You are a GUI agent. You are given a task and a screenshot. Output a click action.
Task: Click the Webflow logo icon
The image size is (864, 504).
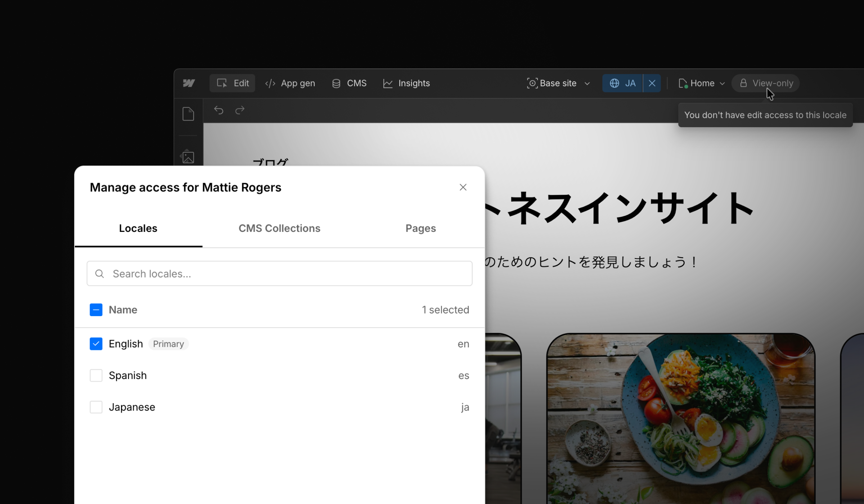pos(189,83)
